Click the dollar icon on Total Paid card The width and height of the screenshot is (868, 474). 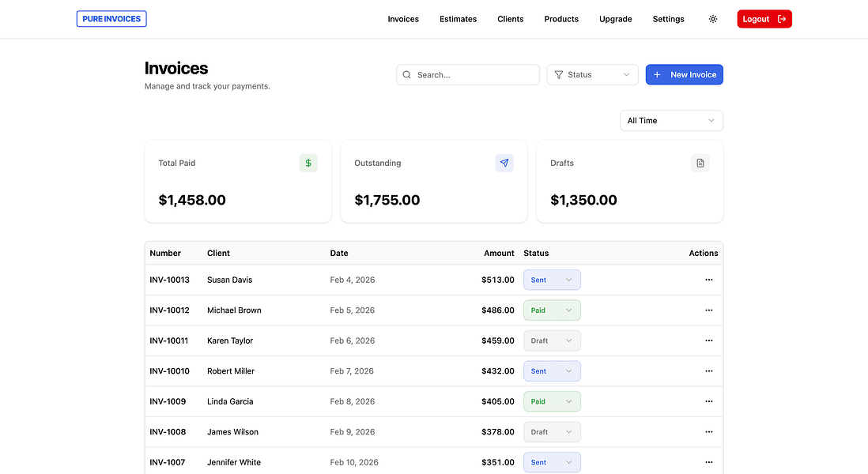point(308,163)
